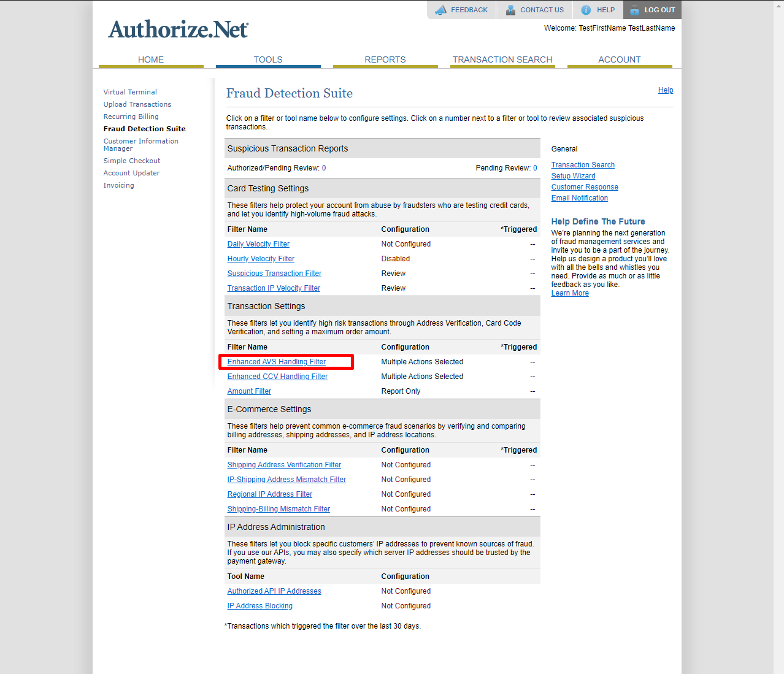Open the TOOLS tab
This screenshot has width=784, height=674.
click(x=268, y=59)
